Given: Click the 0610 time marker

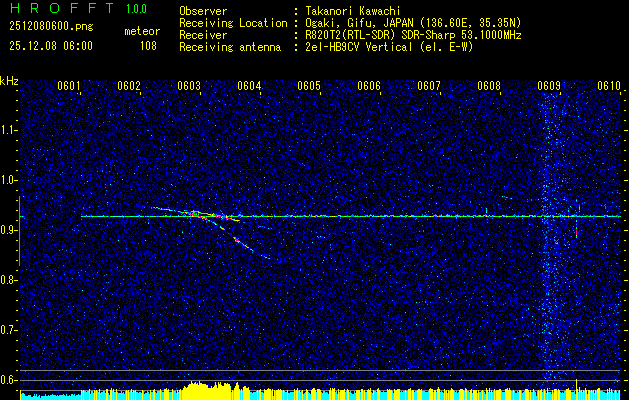Looking at the screenshot, I should (x=609, y=86).
